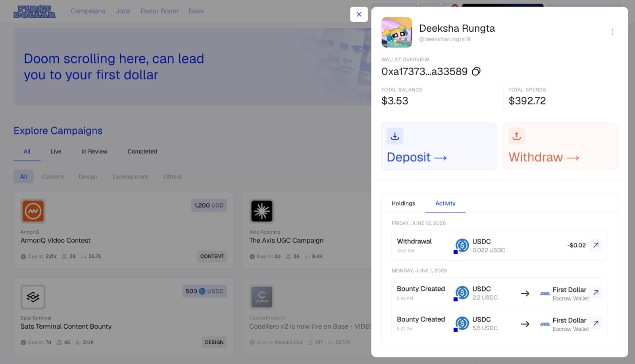Click the Sats Terminal campaign logo
The width and height of the screenshot is (635, 364).
(33, 297)
